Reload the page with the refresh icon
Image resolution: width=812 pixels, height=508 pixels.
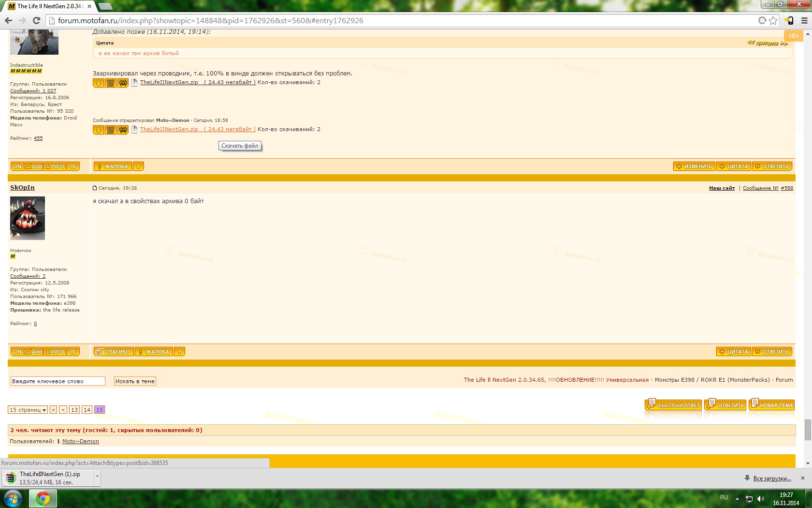pyautogui.click(x=36, y=20)
